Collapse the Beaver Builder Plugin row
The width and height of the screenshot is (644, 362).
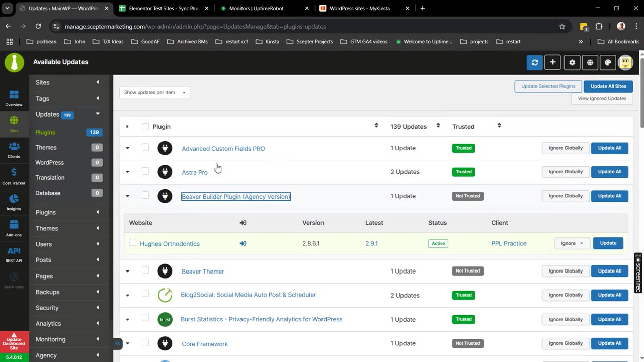coord(127,196)
